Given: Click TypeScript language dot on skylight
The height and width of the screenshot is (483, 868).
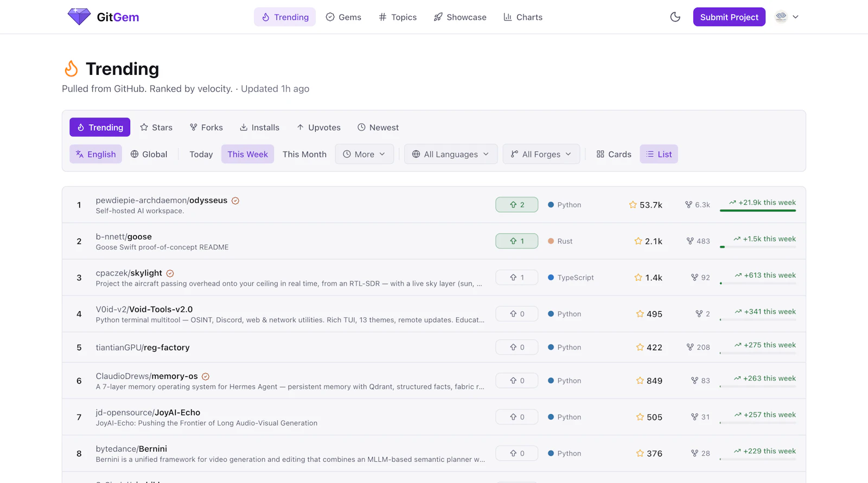Looking at the screenshot, I should point(551,277).
